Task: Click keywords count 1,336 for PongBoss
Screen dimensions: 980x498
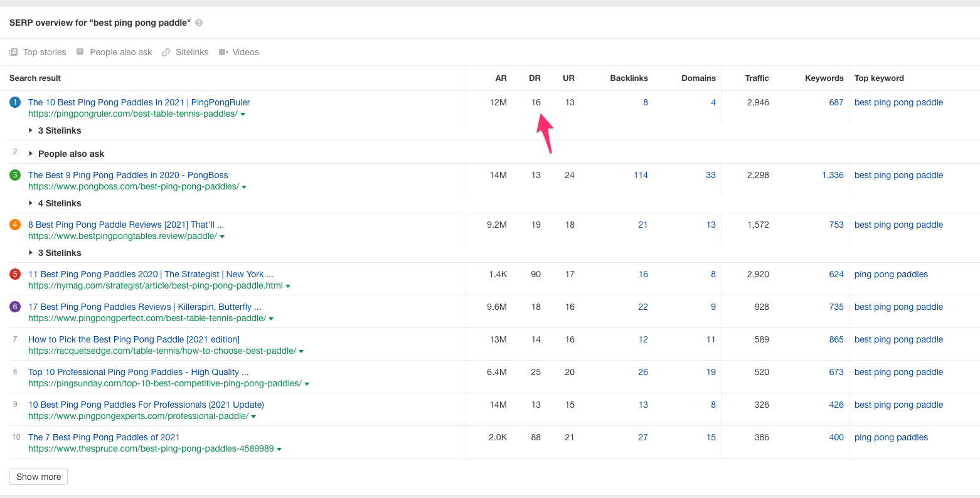Action: click(x=833, y=175)
